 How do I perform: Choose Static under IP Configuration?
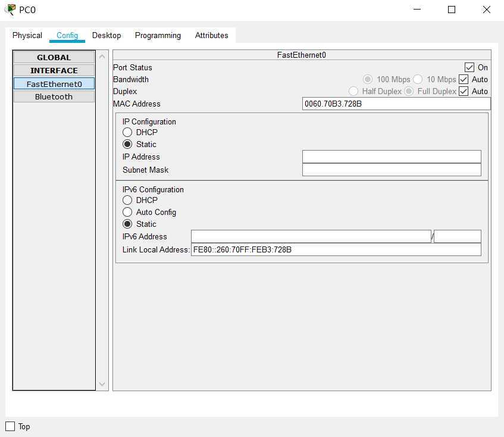(127, 144)
